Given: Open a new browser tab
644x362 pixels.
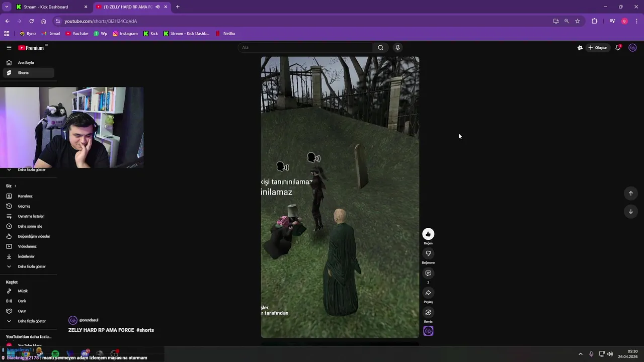Looking at the screenshot, I should point(178,7).
